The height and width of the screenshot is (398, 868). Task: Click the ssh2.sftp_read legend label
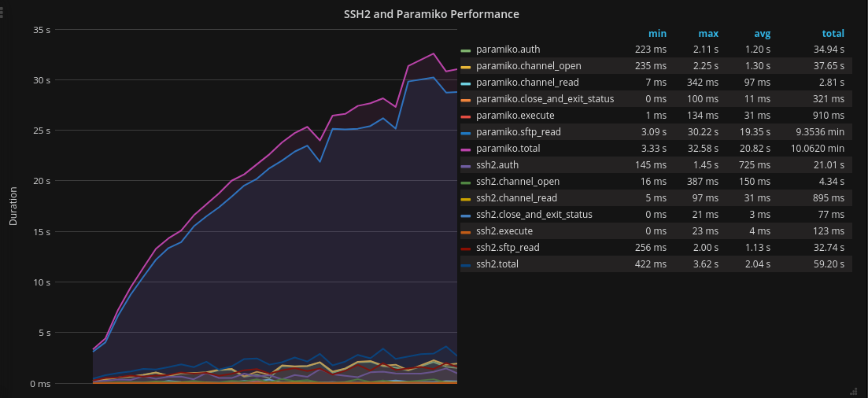coord(508,248)
